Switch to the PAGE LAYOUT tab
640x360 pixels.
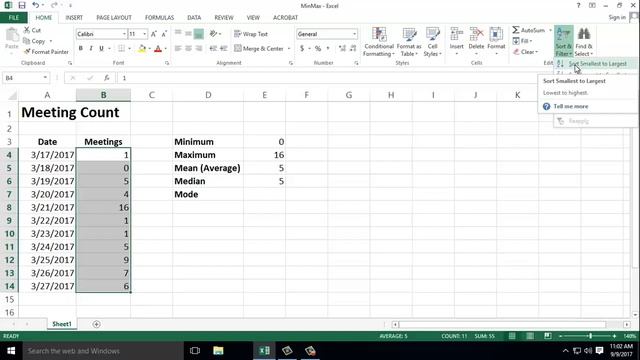tap(114, 18)
